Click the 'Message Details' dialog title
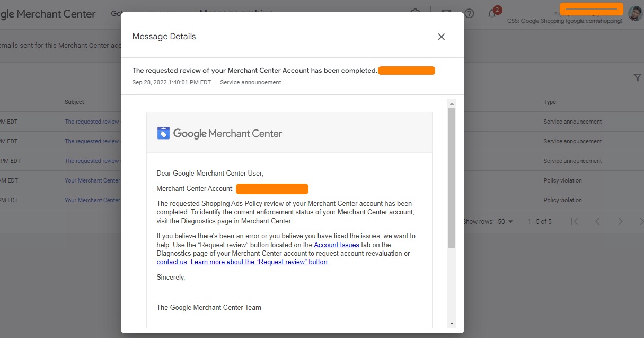Image resolution: width=644 pixels, height=338 pixels. (164, 37)
